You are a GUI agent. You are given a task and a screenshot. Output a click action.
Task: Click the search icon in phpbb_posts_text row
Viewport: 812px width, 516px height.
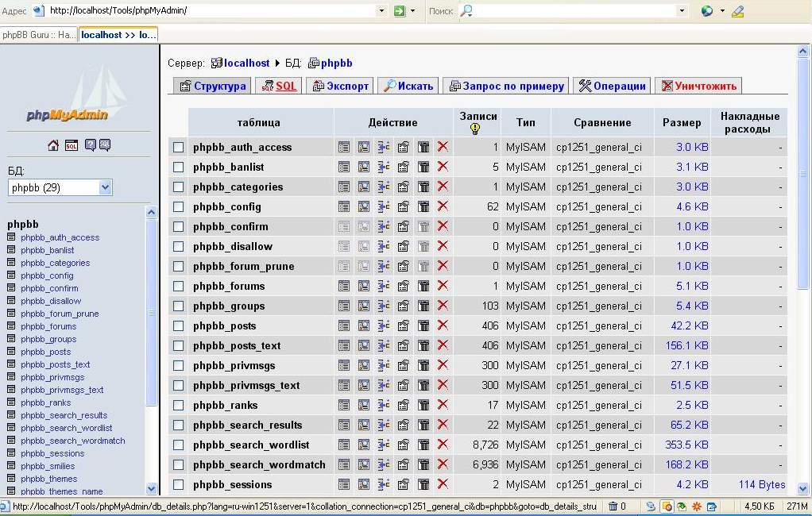(364, 345)
